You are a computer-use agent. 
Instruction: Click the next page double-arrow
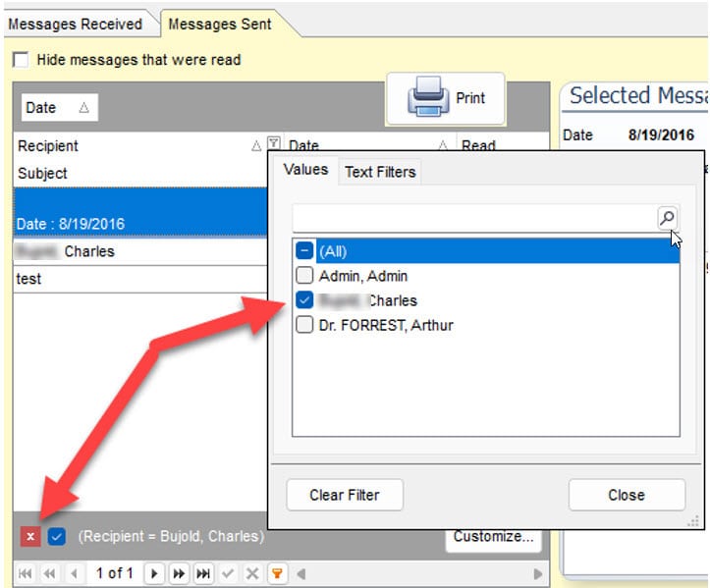[179, 573]
